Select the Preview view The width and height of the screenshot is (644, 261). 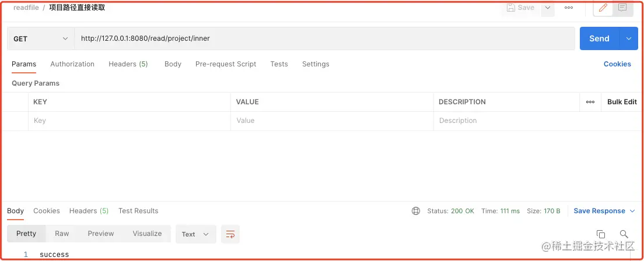[100, 234]
